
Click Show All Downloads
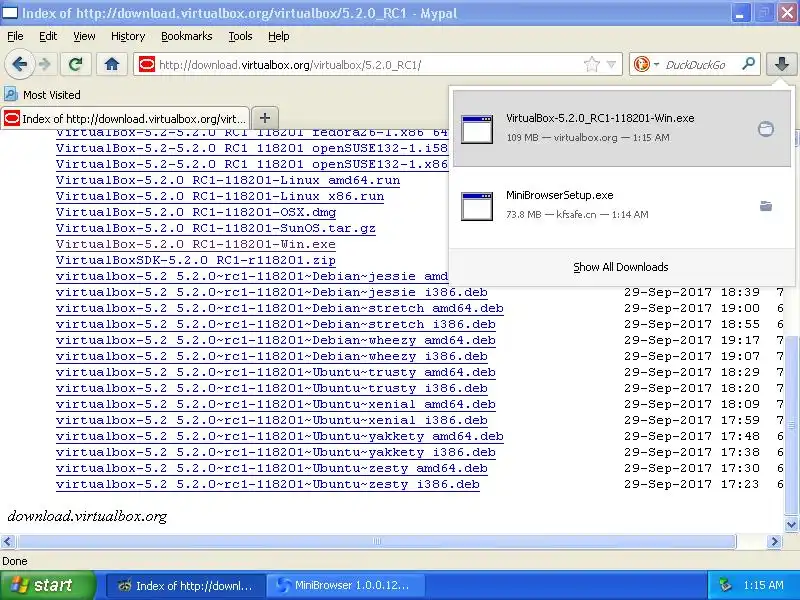[x=620, y=267]
